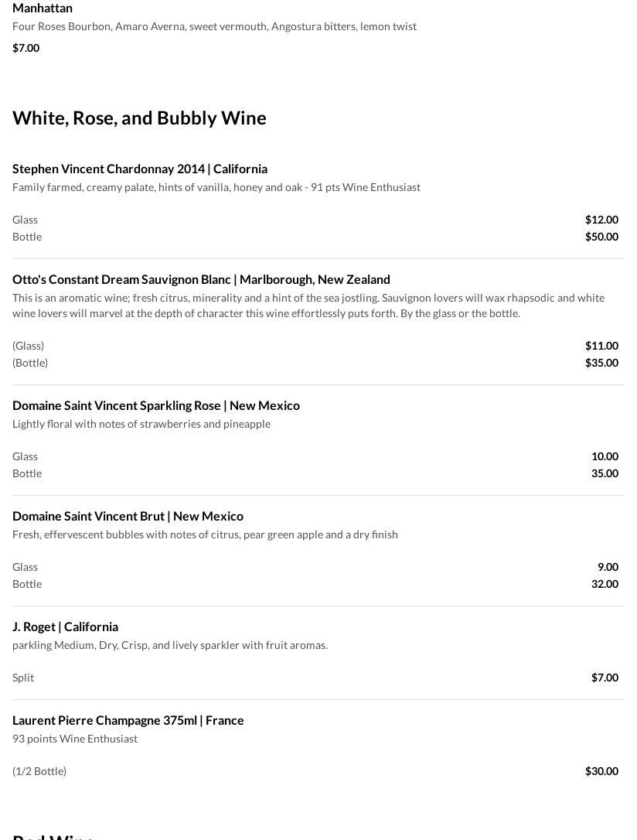Select Domaine Saint Vincent Sparkling Rose title
The height and width of the screenshot is (840, 637).
[x=156, y=405]
